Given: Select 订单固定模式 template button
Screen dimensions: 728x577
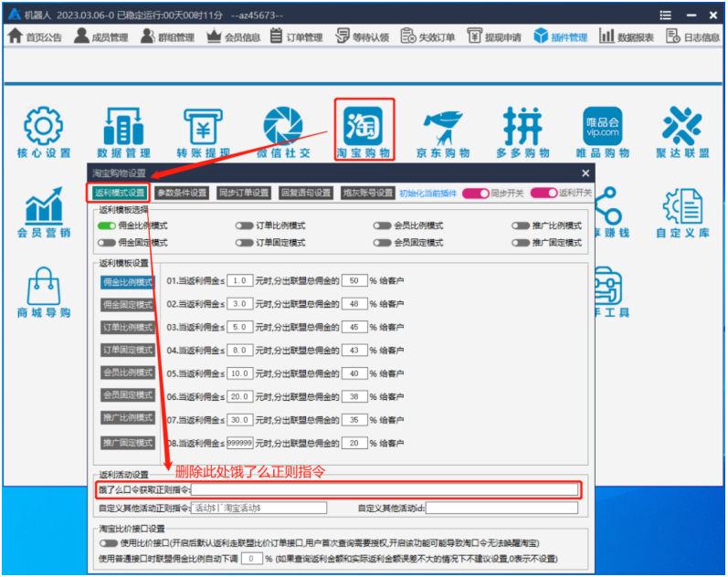Looking at the screenshot, I should click(x=128, y=350).
